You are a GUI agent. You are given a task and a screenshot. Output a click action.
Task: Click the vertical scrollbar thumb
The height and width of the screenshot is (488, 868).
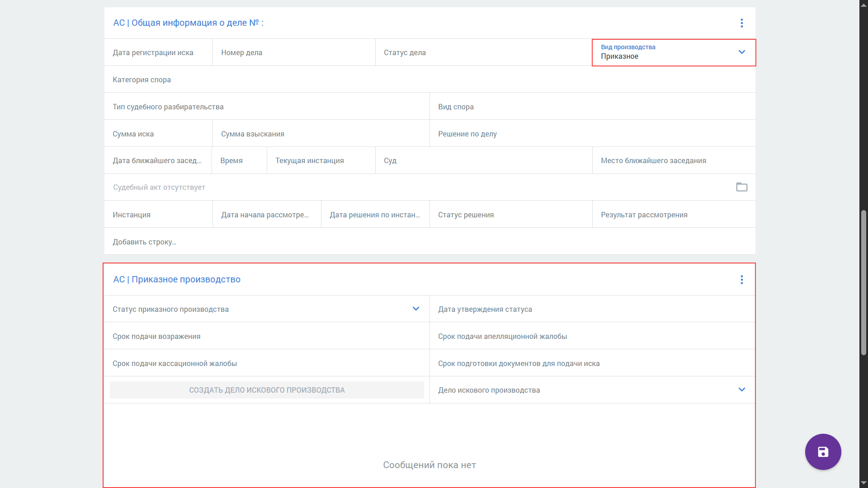863,282
